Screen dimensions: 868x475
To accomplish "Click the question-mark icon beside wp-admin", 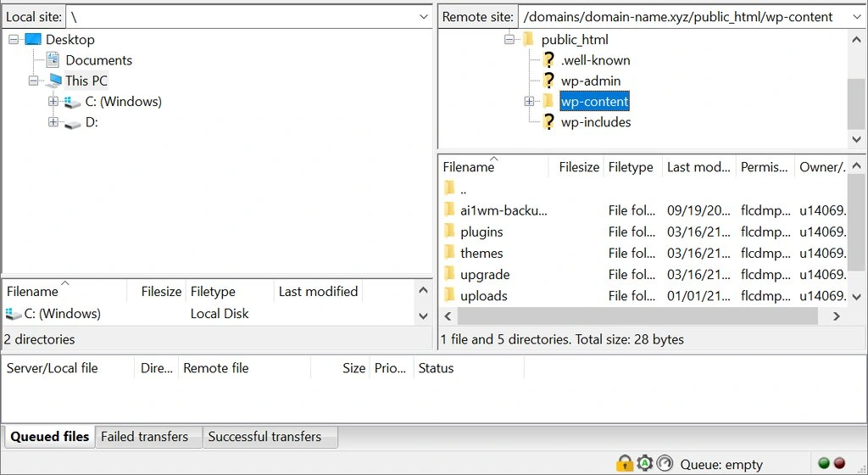I will [x=548, y=81].
